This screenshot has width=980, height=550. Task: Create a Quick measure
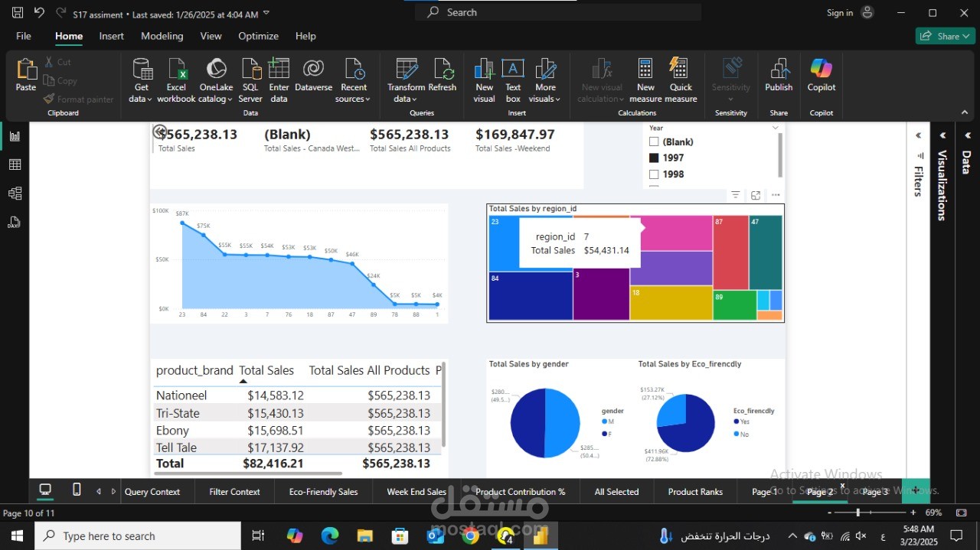point(681,80)
